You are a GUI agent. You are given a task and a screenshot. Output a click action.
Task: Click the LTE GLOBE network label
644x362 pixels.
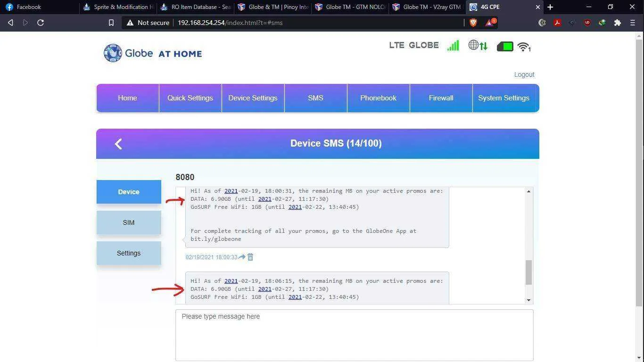coord(414,45)
